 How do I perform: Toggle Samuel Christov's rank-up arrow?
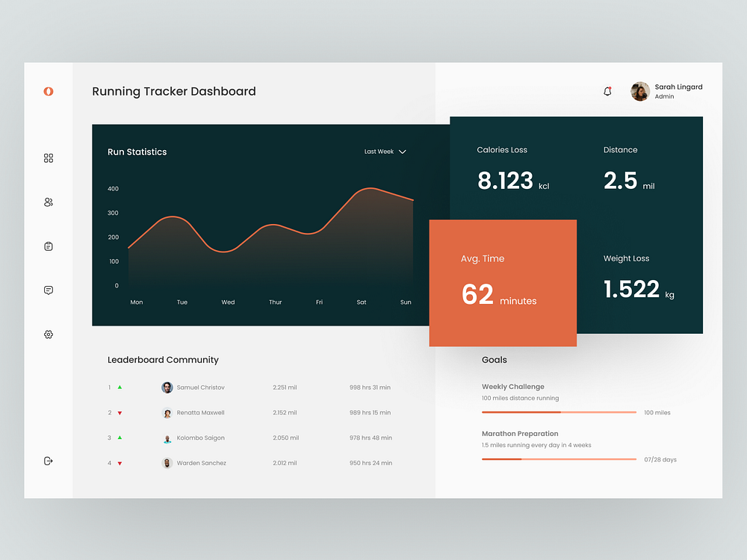(x=120, y=388)
